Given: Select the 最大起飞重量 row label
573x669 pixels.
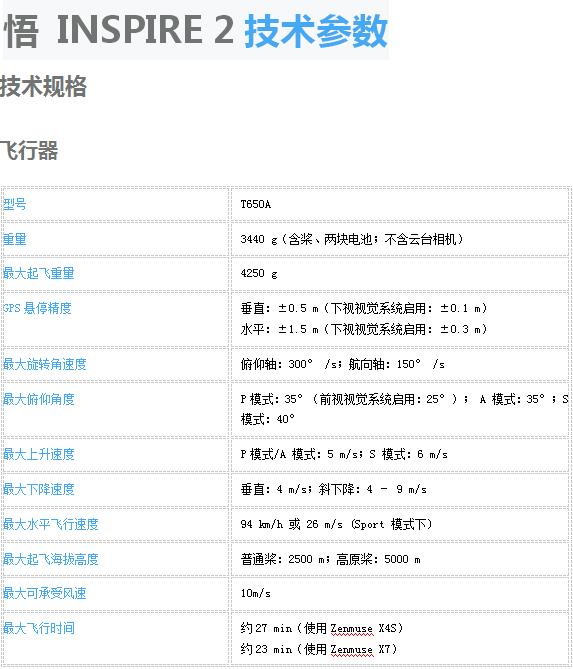Looking at the screenshot, I should pos(39,273).
